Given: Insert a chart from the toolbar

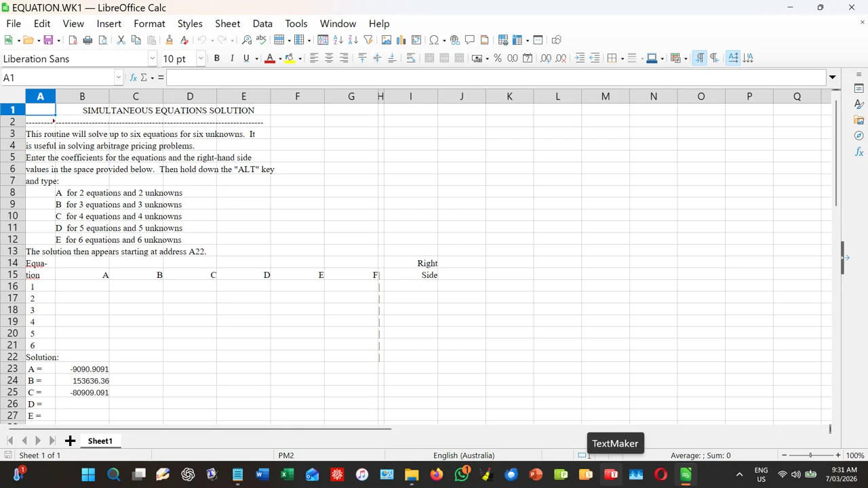Looking at the screenshot, I should (401, 40).
